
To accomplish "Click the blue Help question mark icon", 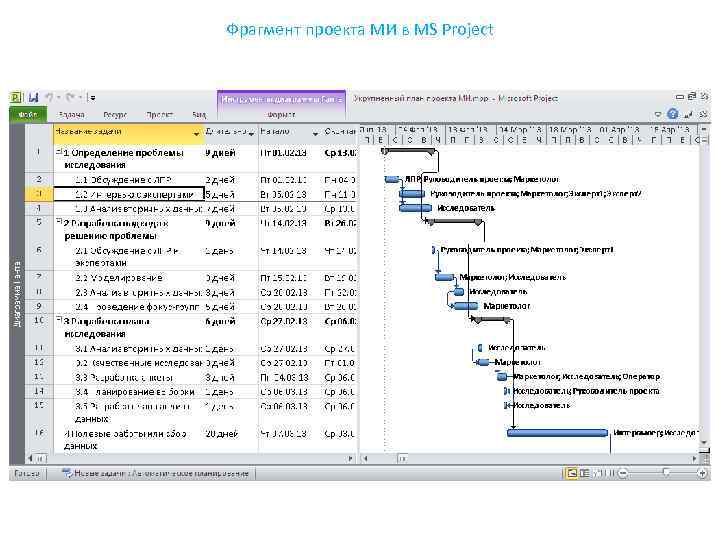I will coord(673,114).
